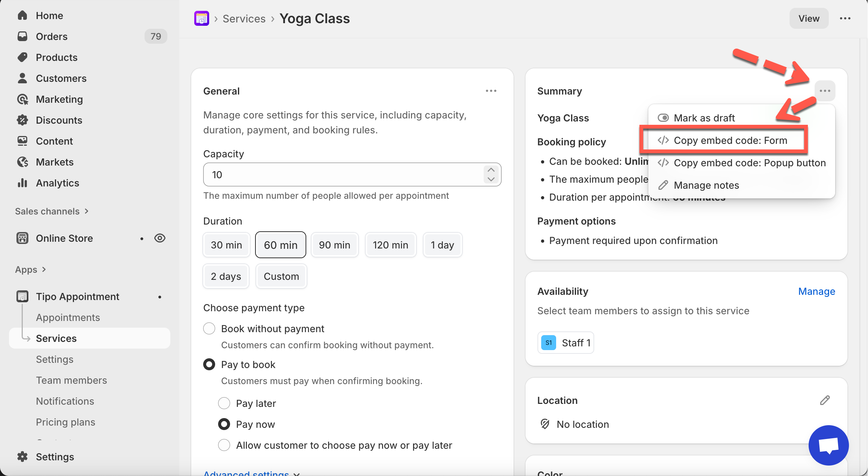
Task: Select Allow customer to choose payment radio
Action: pyautogui.click(x=224, y=445)
